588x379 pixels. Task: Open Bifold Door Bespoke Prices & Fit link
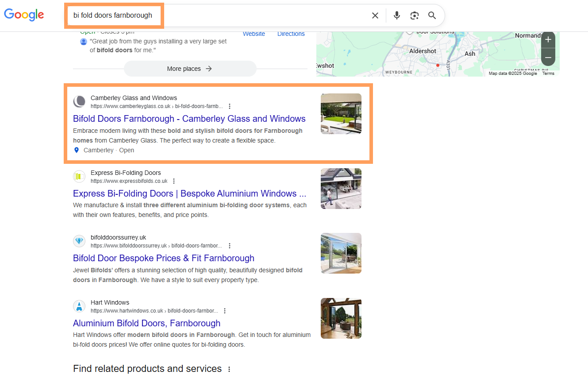coord(163,258)
